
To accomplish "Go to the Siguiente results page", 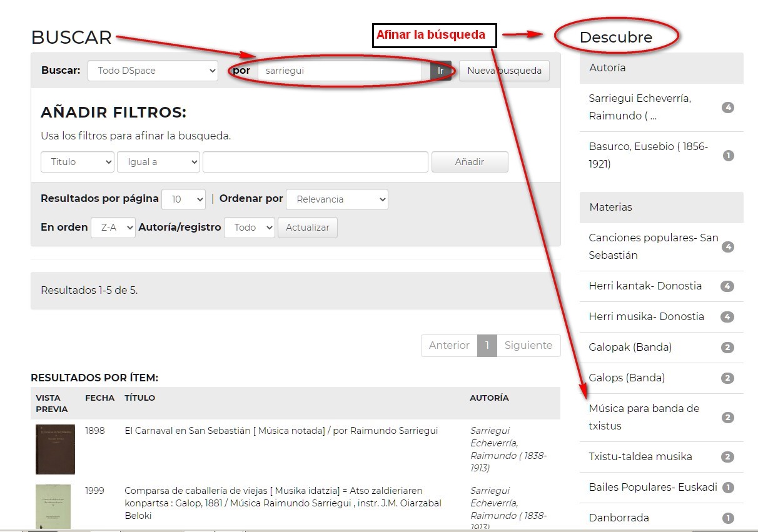I will tap(528, 345).
